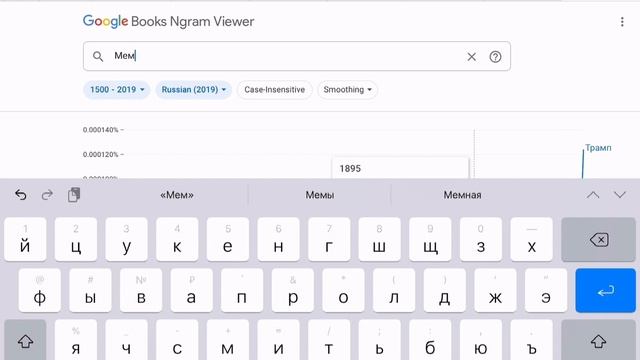Tap the о key
This screenshot has width=640, height=360.
[343, 291]
